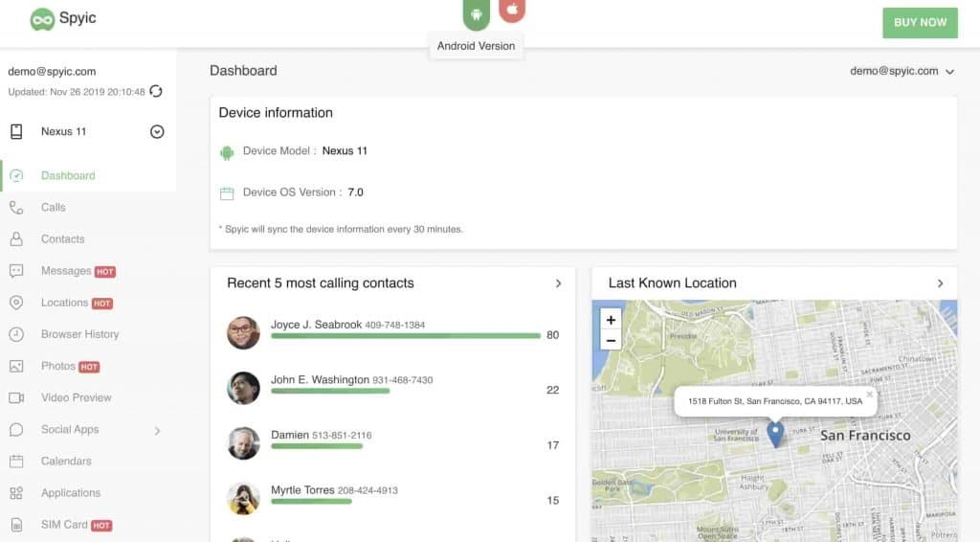Click the Android version icon
Screen dimensions: 980x542
476,12
